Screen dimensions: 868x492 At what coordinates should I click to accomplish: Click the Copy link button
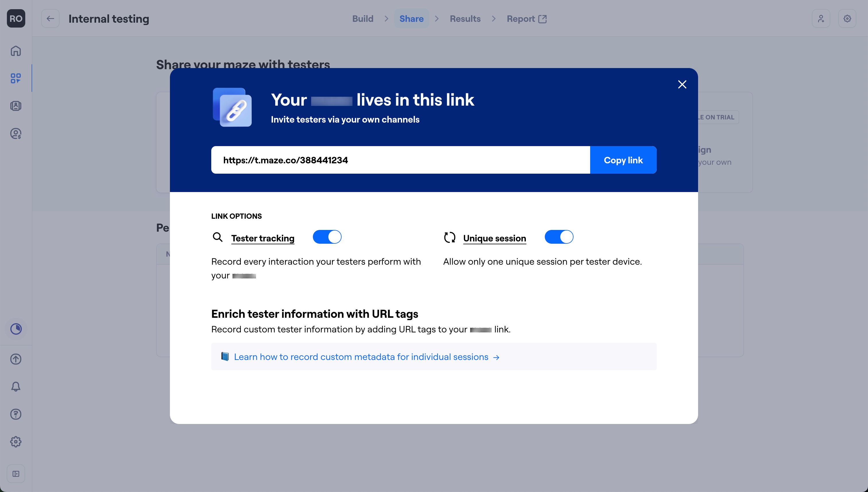pos(623,160)
